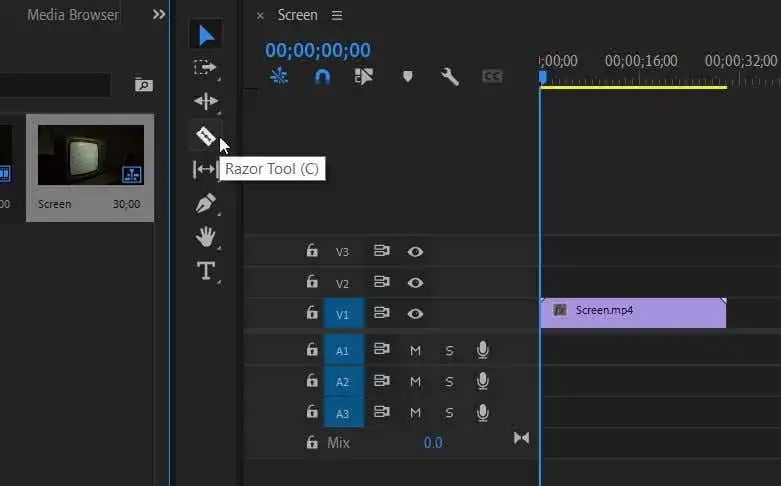Screen dimensions: 781x486
Task: Toggle lock on track V1
Action: (x=312, y=313)
